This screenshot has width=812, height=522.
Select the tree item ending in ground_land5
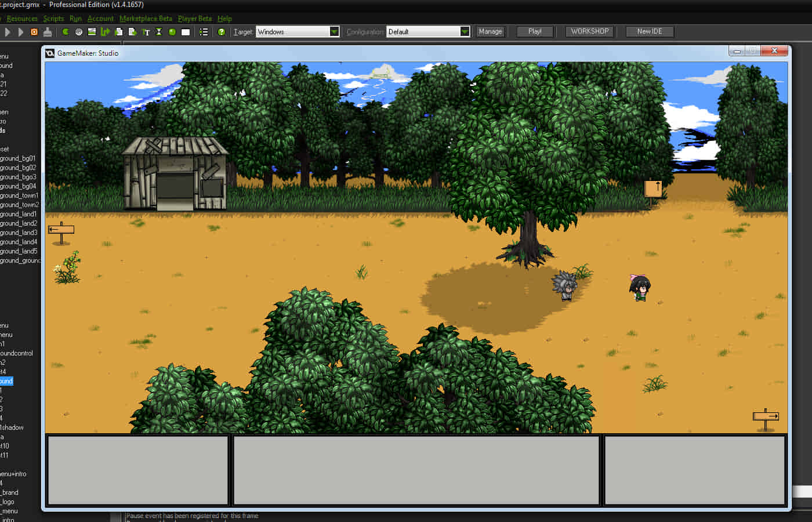pyautogui.click(x=19, y=251)
